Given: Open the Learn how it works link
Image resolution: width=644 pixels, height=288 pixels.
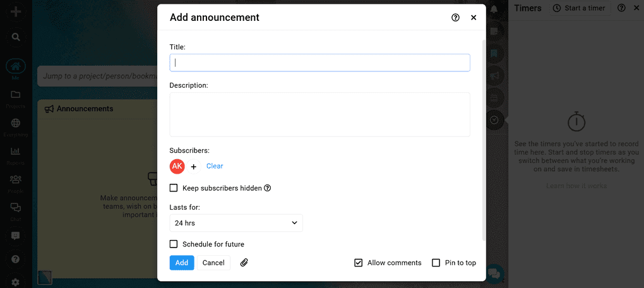Looking at the screenshot, I should (576, 186).
